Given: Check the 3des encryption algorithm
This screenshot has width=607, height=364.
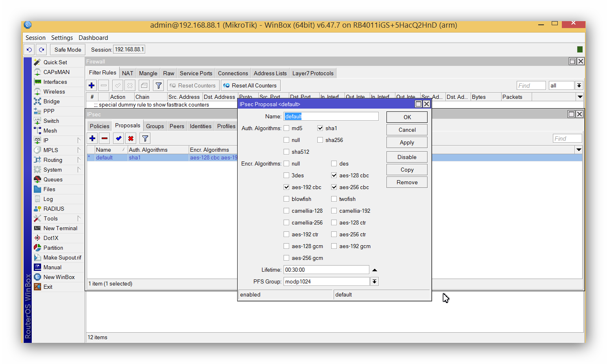Looking at the screenshot, I should 286,175.
